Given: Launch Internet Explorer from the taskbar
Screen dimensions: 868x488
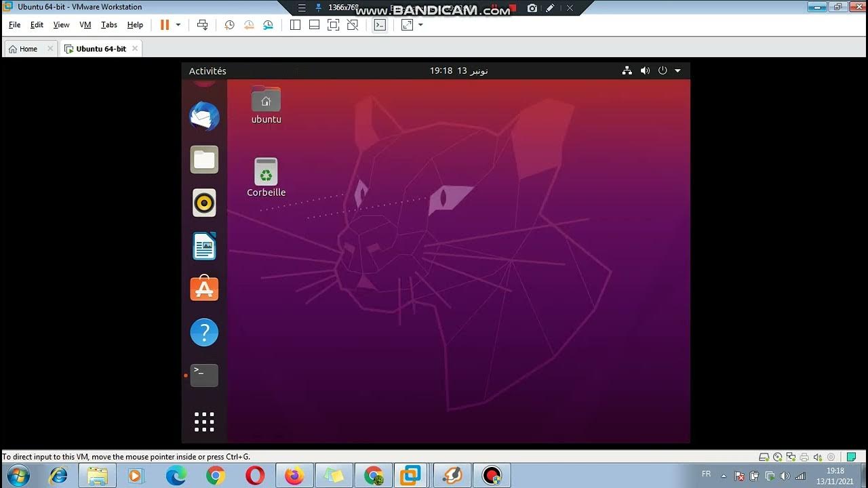Looking at the screenshot, I should (x=58, y=476).
